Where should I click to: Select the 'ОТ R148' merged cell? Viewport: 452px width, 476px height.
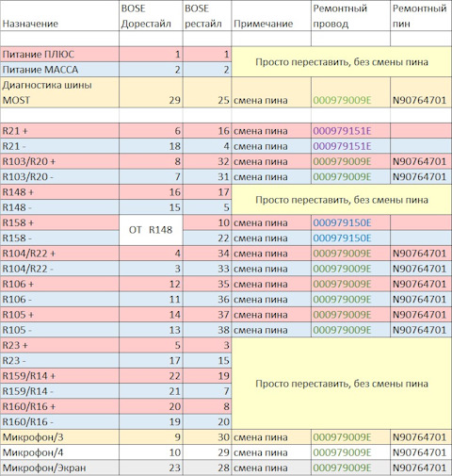[x=151, y=230]
